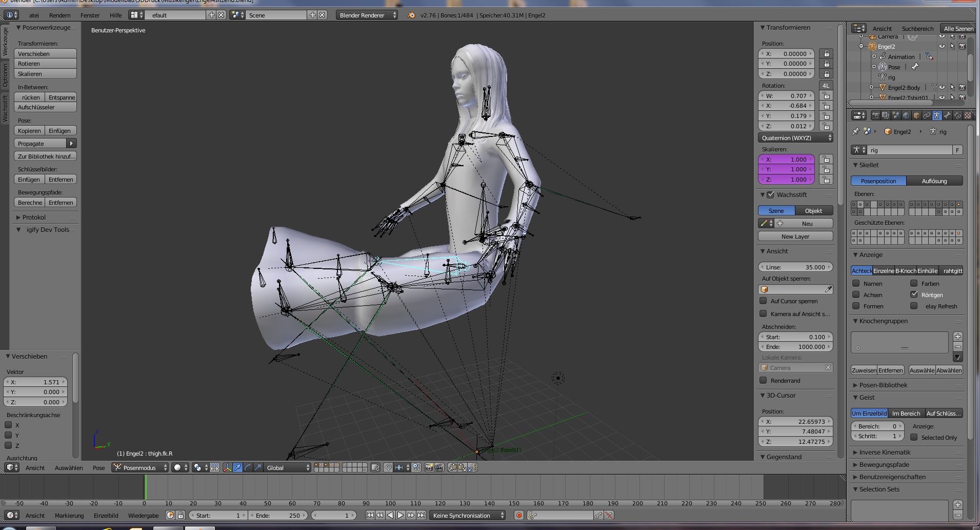The height and width of the screenshot is (530, 980).
Task: Open the Pose menu in viewport header
Action: 98,467
